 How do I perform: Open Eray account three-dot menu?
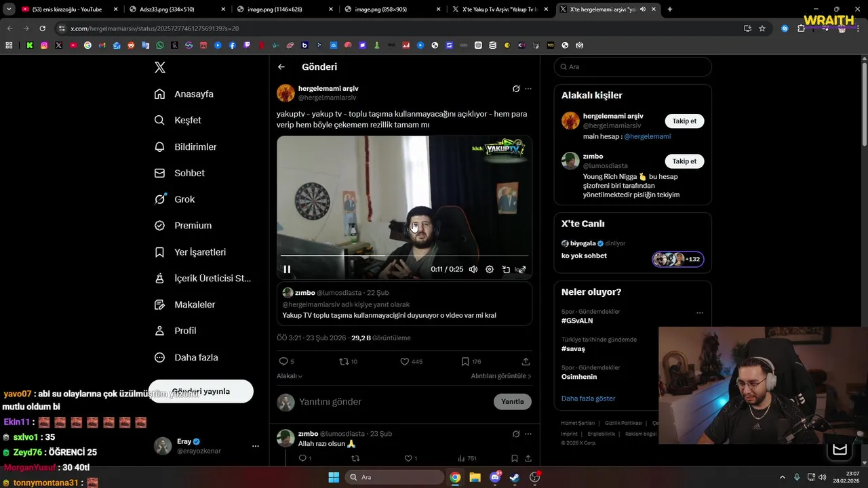click(256, 446)
